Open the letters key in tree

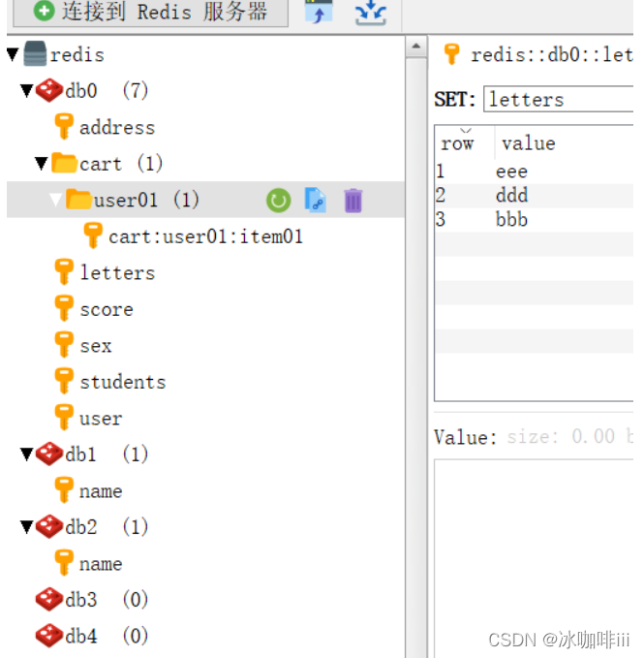click(117, 272)
